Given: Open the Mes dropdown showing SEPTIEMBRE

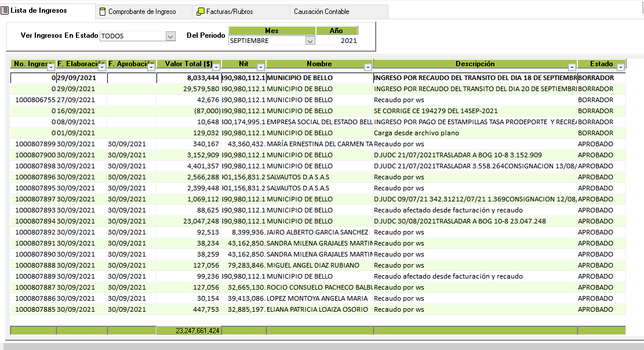Looking at the screenshot, I should 310,41.
